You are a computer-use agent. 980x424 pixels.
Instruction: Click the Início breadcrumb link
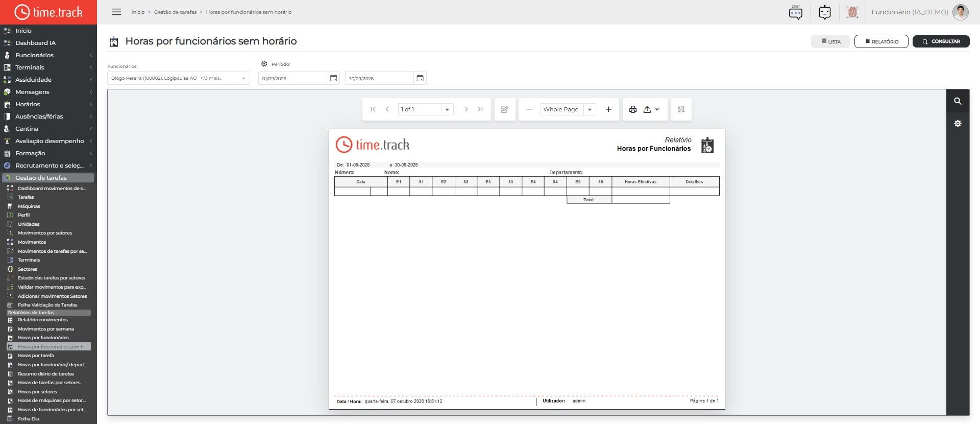[138, 12]
